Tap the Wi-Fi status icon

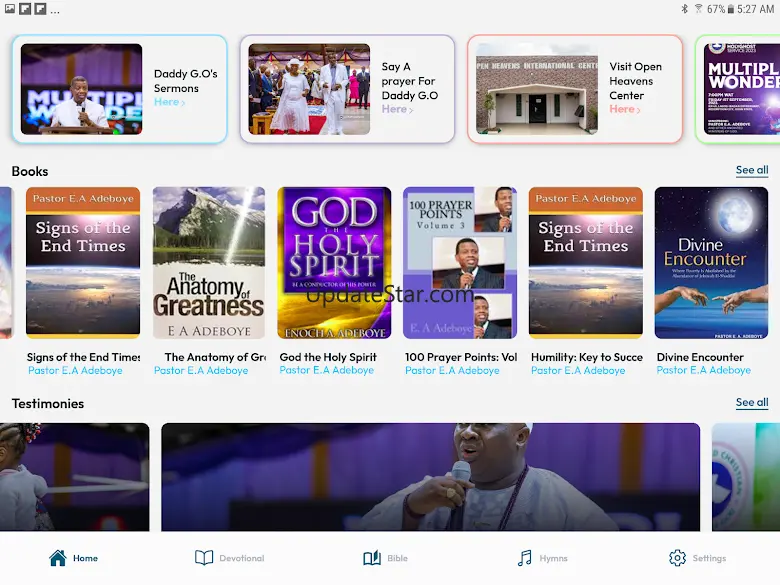point(698,9)
